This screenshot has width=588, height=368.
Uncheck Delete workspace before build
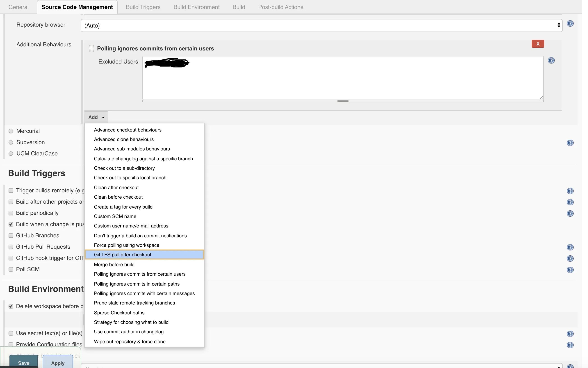[11, 307]
